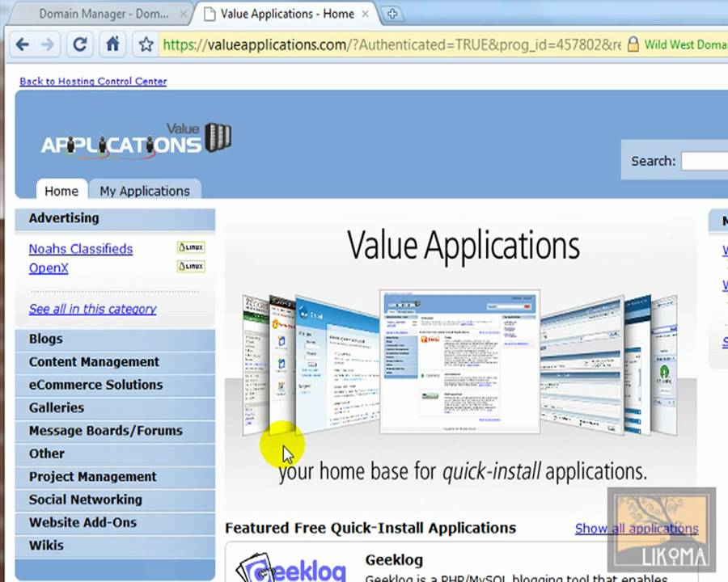Bookmark this page with the star icon

point(146,44)
